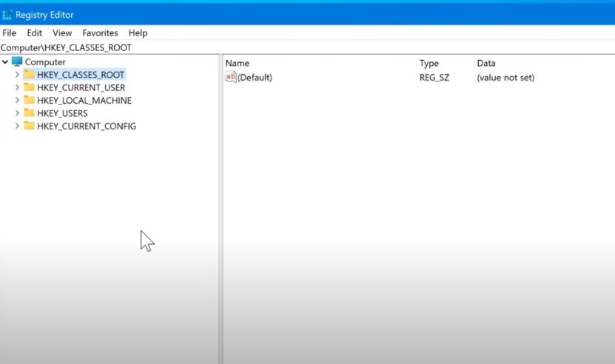This screenshot has height=364, width=615.
Task: Open the Edit menu
Action: tap(35, 33)
